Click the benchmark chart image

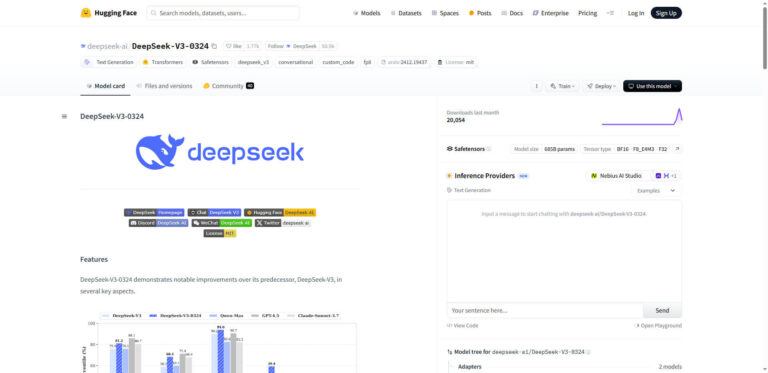(219, 342)
